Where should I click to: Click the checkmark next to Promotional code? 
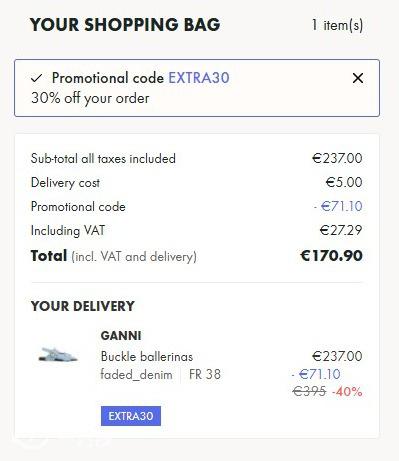pyautogui.click(x=36, y=78)
